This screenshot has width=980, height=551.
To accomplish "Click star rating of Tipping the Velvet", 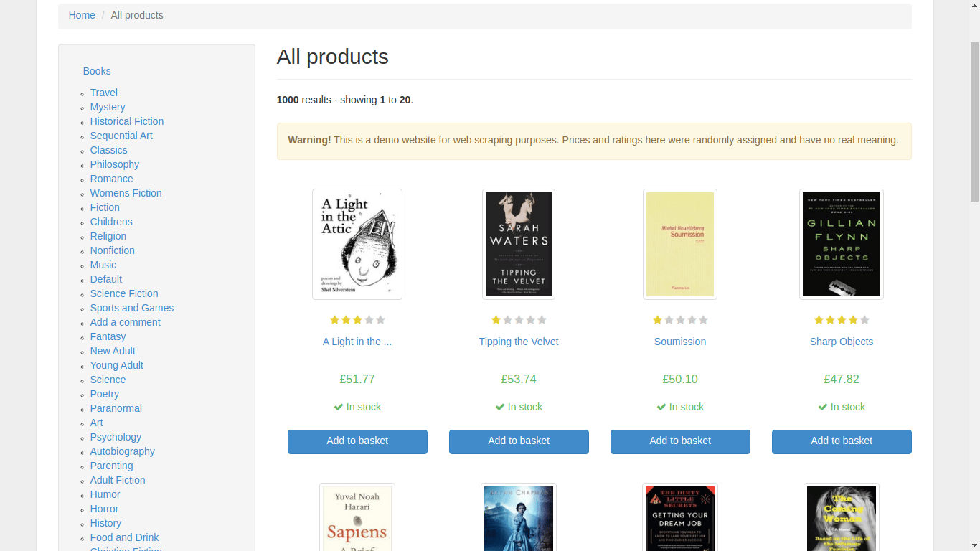I will [x=519, y=320].
